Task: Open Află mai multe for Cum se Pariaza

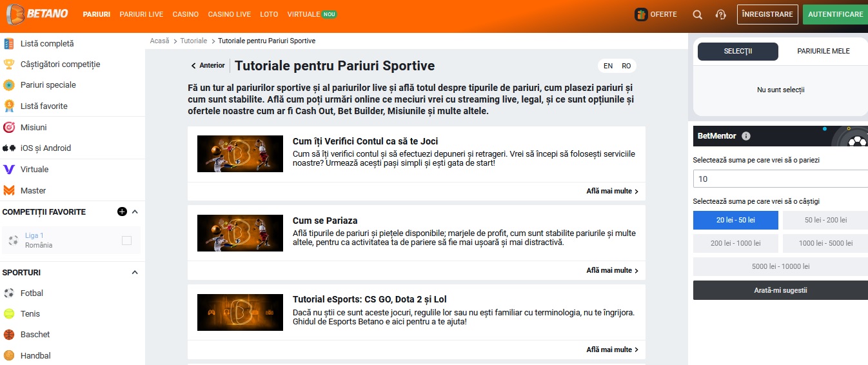Action: 613,270
